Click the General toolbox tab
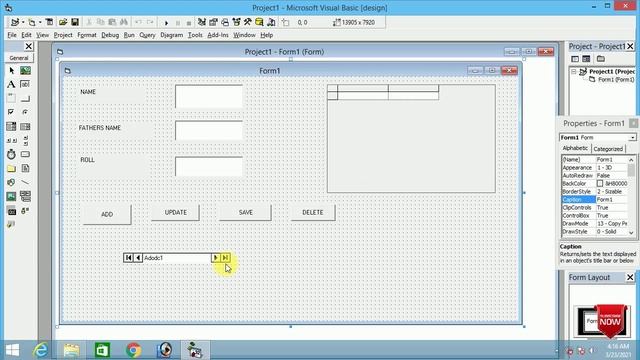Viewport: 640px width, 360px height. coord(19,58)
